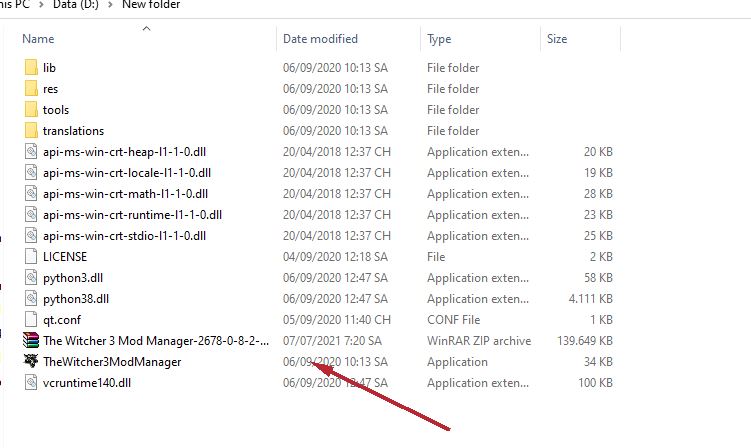This screenshot has width=751, height=448.
Task: Click New folder in address path
Action: (152, 5)
